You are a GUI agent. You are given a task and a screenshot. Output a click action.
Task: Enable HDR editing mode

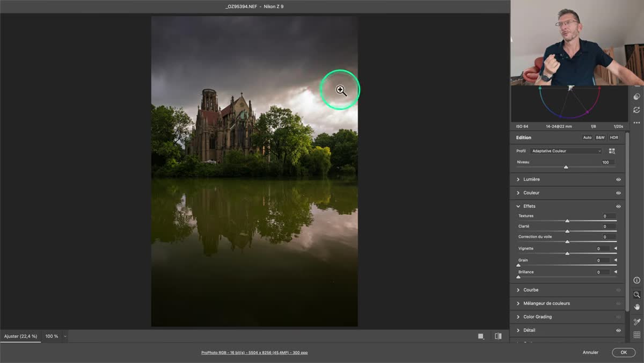tap(613, 137)
